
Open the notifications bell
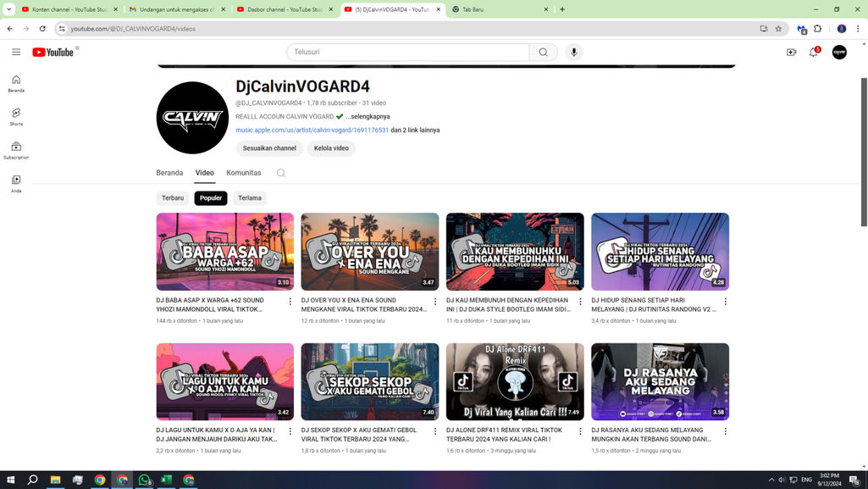coord(814,52)
